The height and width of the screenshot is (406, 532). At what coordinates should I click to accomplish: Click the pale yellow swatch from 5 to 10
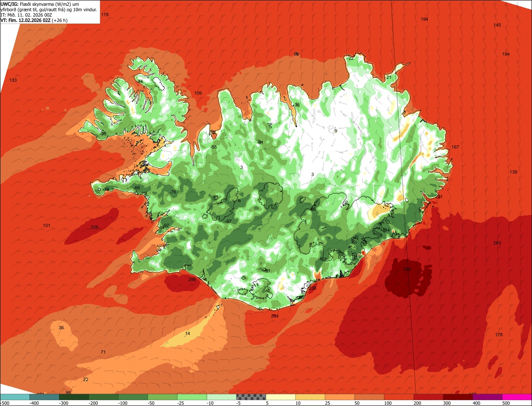(x=281, y=397)
